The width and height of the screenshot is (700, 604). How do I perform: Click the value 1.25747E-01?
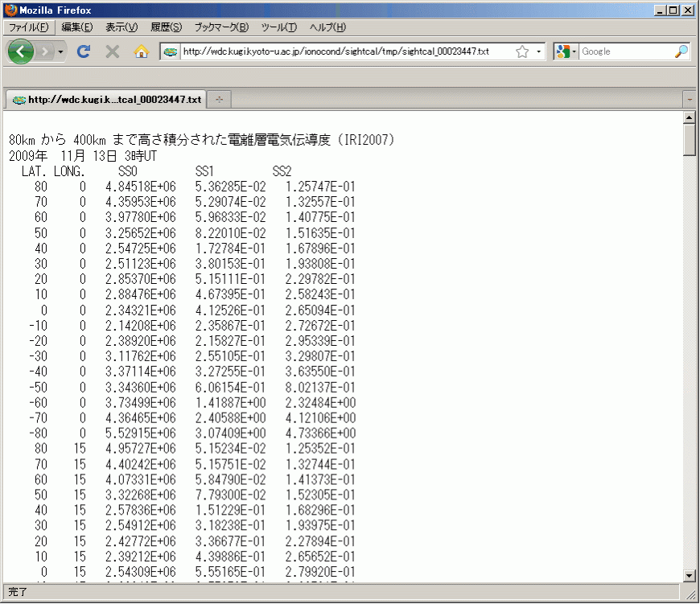pyautogui.click(x=320, y=187)
